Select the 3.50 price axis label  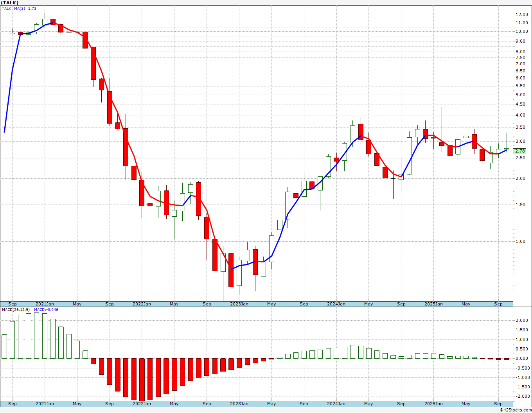[520, 127]
